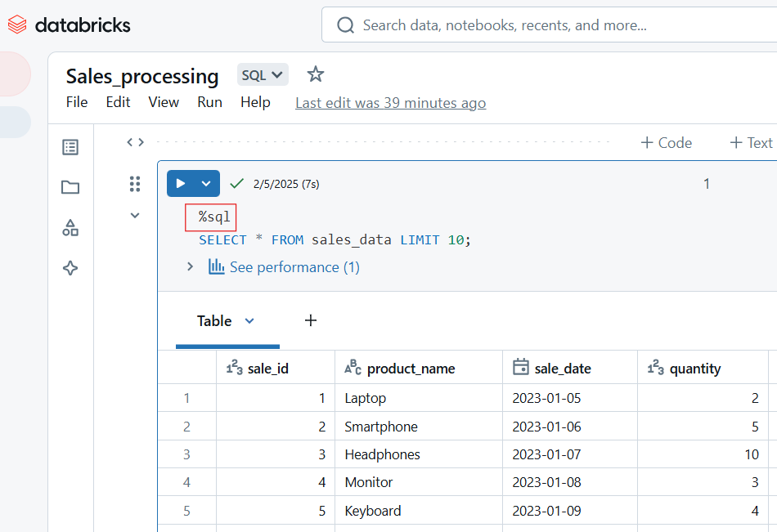777x532 pixels.
Task: Sort by the sale_id column header
Action: click(276, 368)
